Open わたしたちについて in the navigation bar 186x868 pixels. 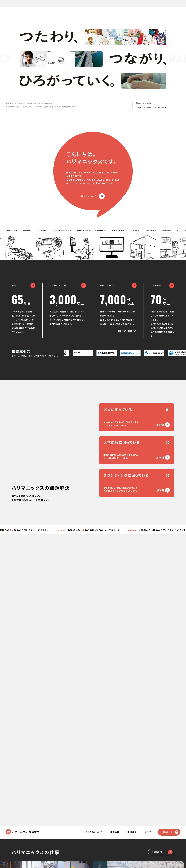click(x=93, y=832)
